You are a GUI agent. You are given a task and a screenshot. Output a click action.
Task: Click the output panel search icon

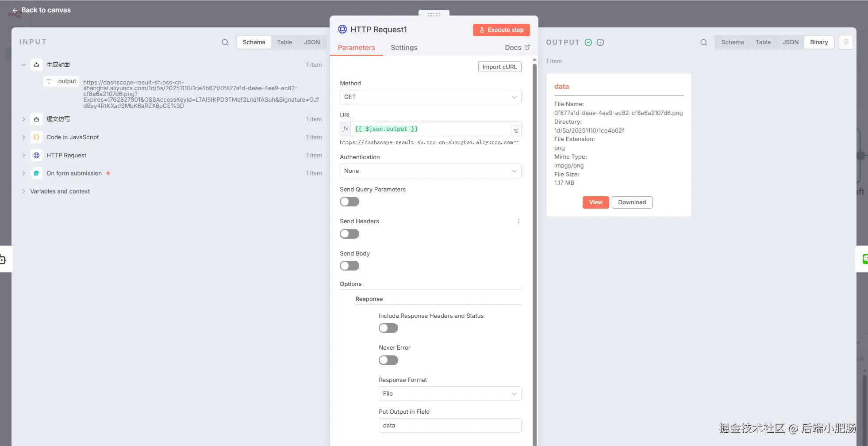pyautogui.click(x=703, y=42)
